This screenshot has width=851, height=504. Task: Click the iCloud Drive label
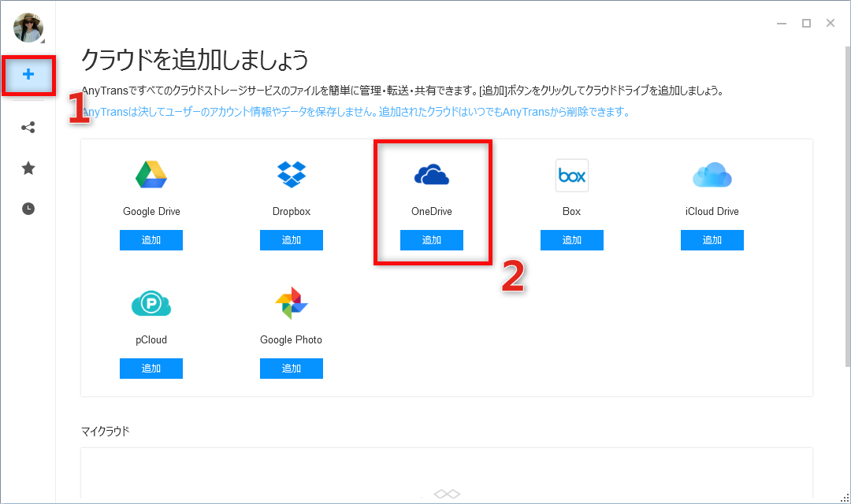pyautogui.click(x=712, y=212)
